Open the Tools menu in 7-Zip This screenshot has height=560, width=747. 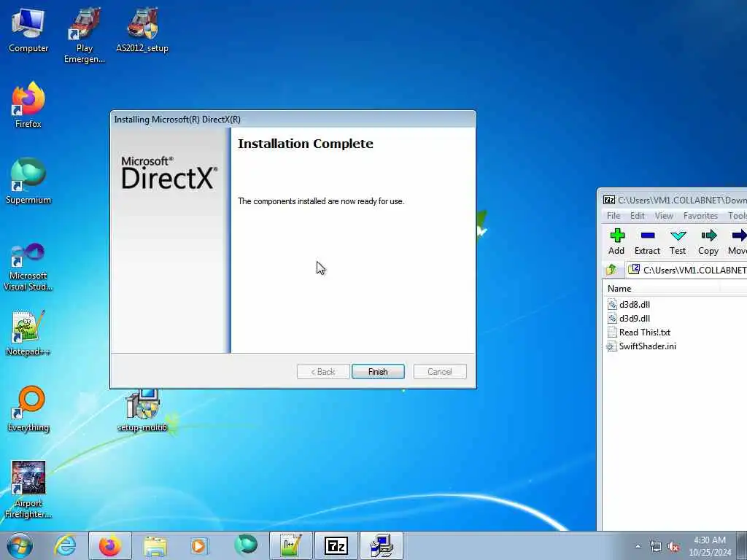click(737, 216)
